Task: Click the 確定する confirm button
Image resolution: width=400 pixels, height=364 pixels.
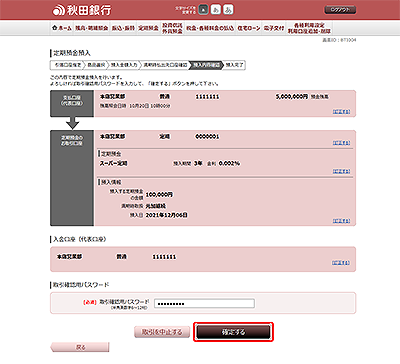Action: click(x=233, y=332)
